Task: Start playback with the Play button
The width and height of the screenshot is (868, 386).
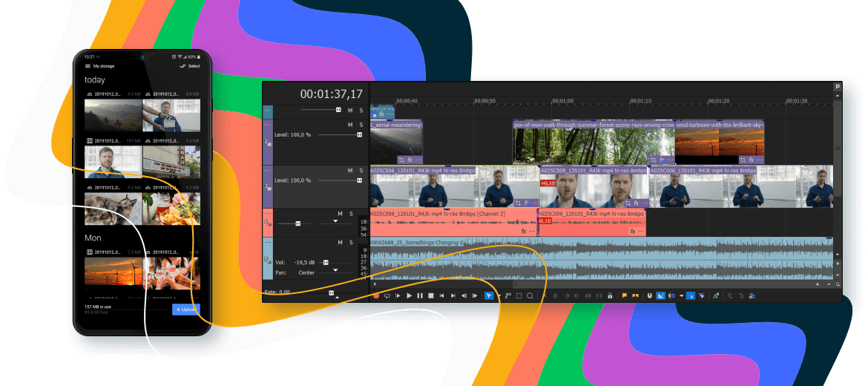Action: pyautogui.click(x=409, y=295)
